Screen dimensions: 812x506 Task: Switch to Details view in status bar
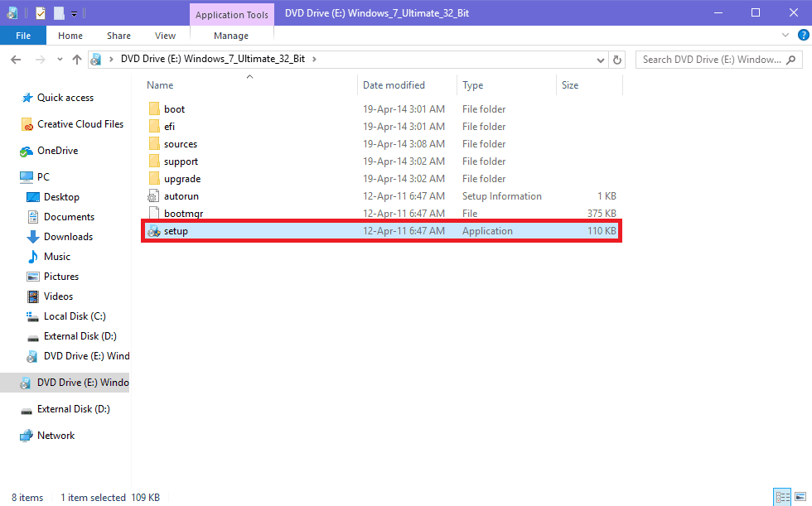coord(782,497)
